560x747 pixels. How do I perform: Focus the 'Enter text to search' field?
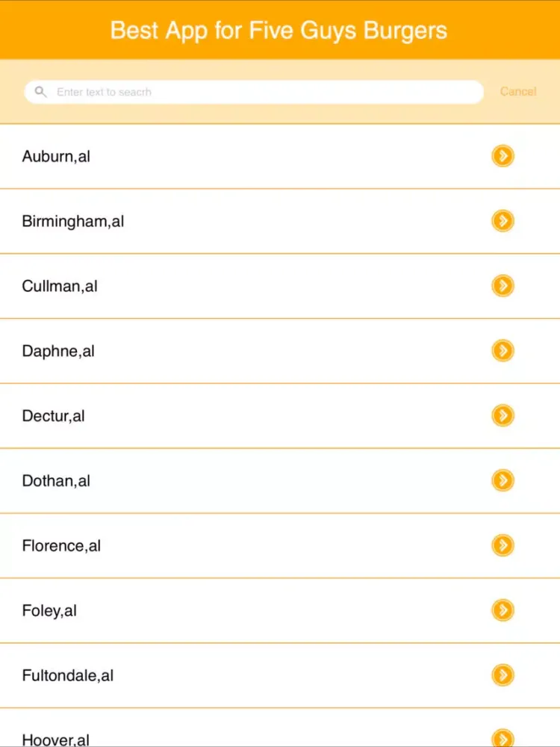click(x=255, y=92)
